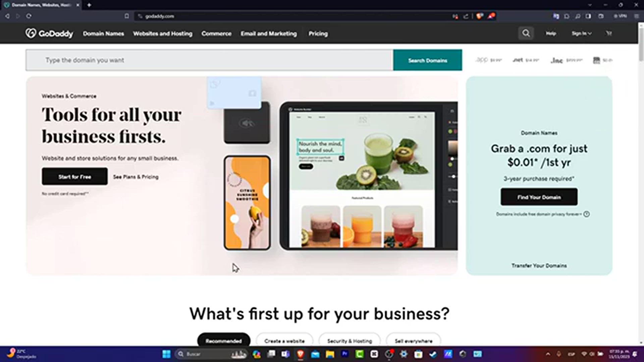Click the Brave Shields lion icon
The image size is (644, 362).
(480, 16)
